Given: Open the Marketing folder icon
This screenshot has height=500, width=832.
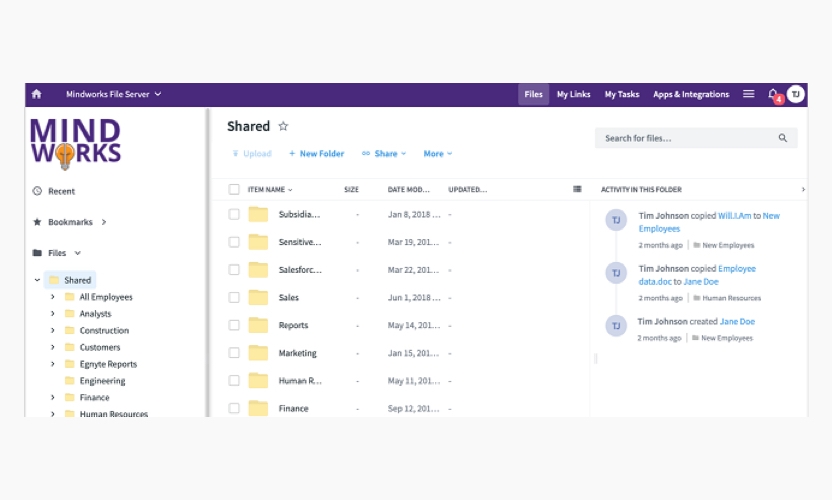Looking at the screenshot, I should coord(259,353).
